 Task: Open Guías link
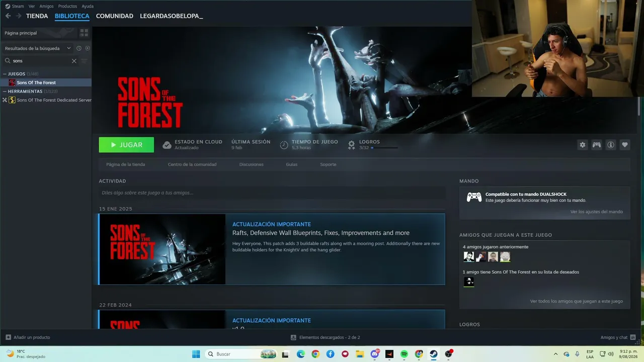pyautogui.click(x=292, y=164)
